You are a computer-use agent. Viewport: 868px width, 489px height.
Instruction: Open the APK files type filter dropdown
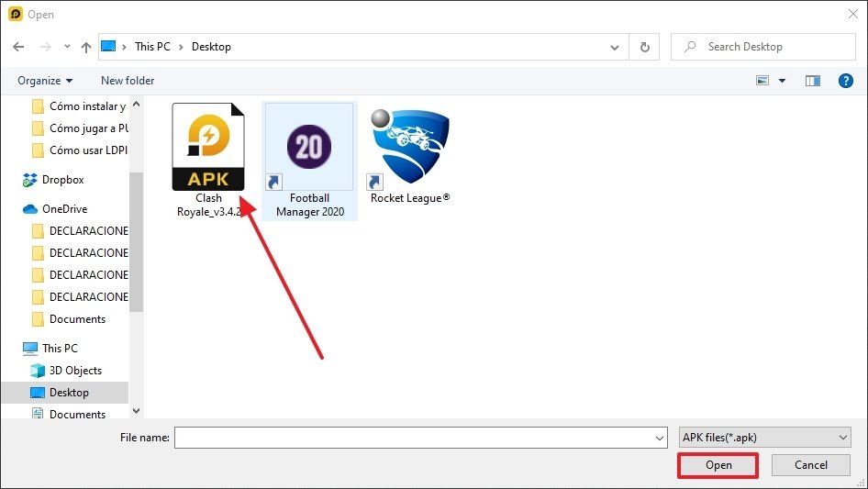[764, 438]
